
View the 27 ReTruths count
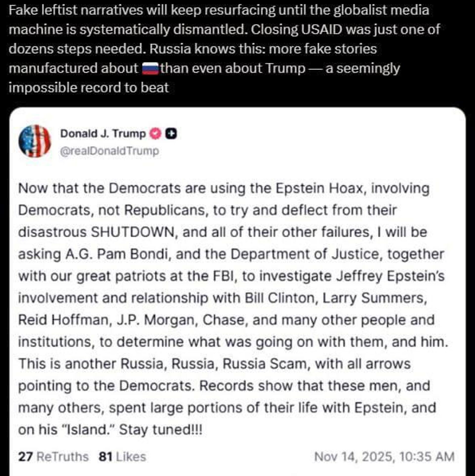(x=53, y=457)
